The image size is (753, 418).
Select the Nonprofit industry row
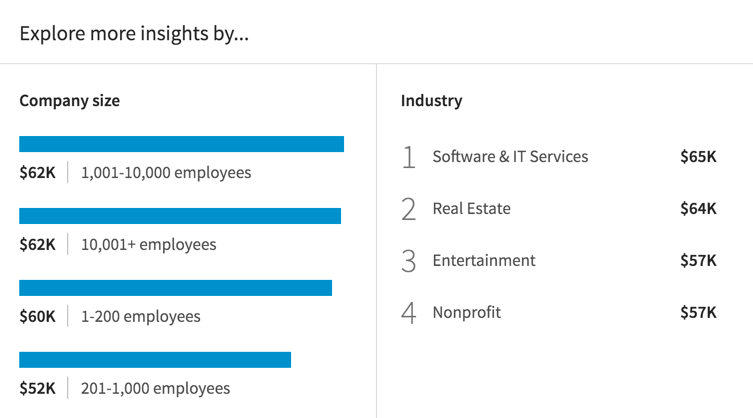click(x=559, y=312)
